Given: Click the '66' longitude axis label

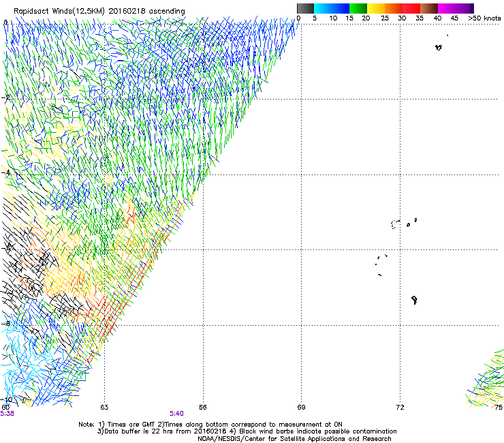Looking at the screenshot, I should [202, 408].
